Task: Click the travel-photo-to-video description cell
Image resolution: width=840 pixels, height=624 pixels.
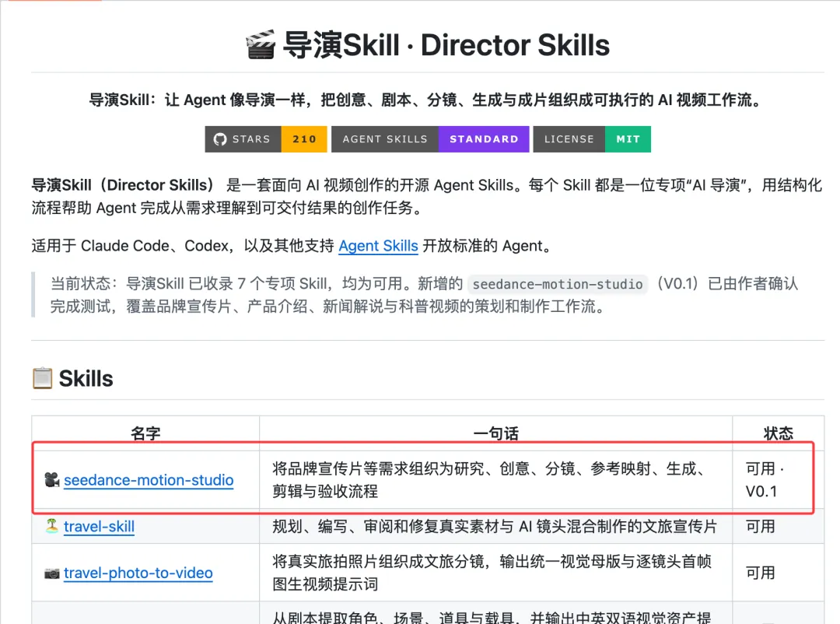Action: 496,573
